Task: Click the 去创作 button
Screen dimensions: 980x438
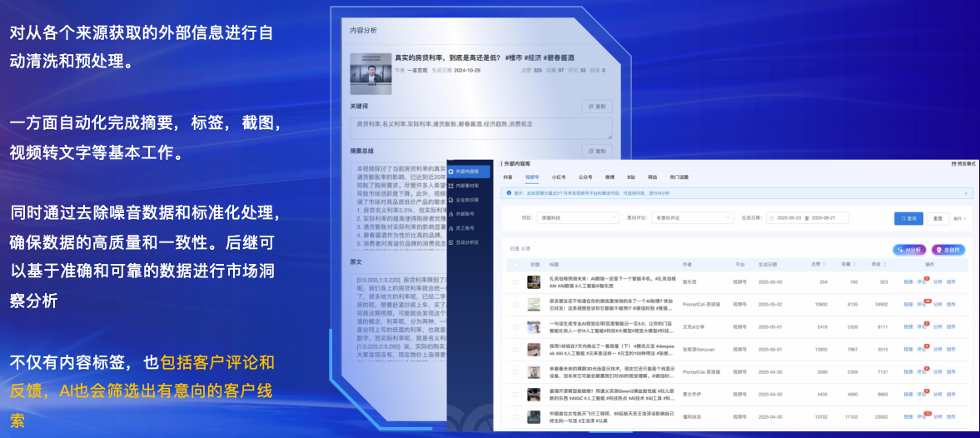Action: pyautogui.click(x=948, y=249)
